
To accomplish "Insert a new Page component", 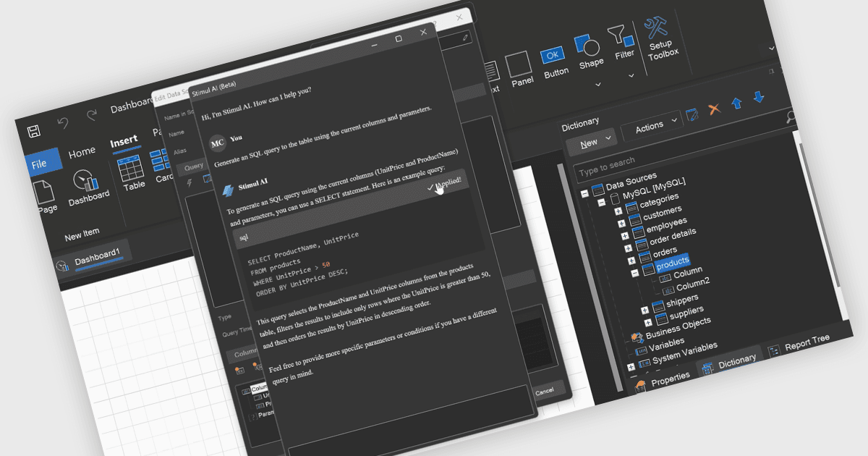I will (x=45, y=198).
